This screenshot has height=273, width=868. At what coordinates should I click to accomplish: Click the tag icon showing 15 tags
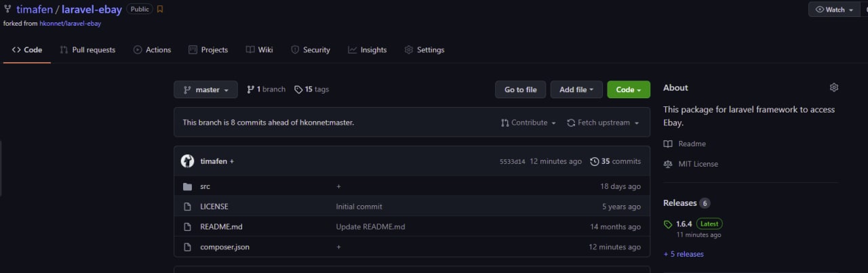pos(298,89)
